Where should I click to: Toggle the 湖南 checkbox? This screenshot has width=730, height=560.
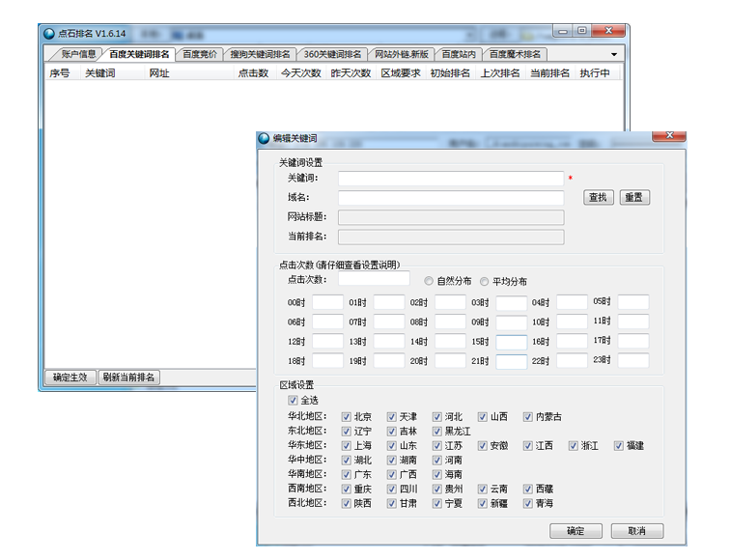[x=391, y=460]
